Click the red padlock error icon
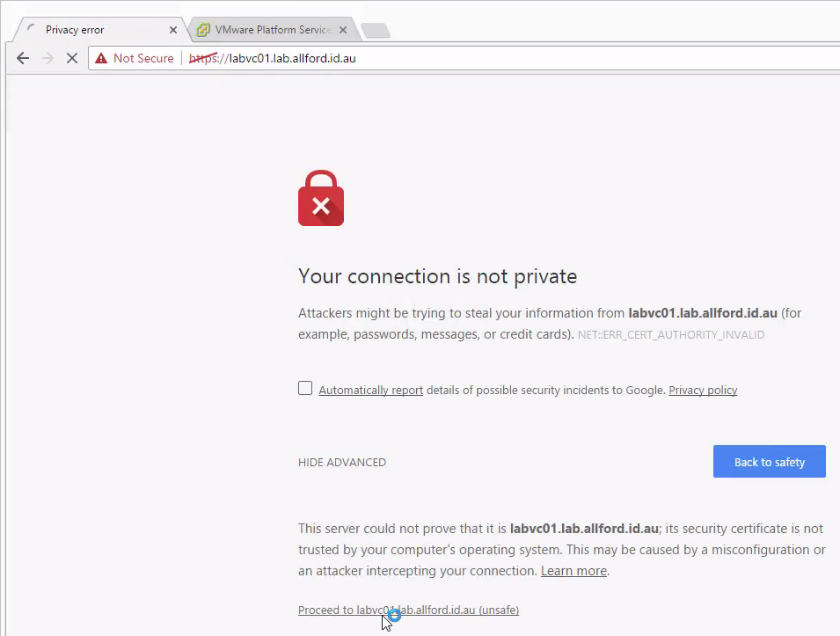The height and width of the screenshot is (636, 840). (321, 198)
